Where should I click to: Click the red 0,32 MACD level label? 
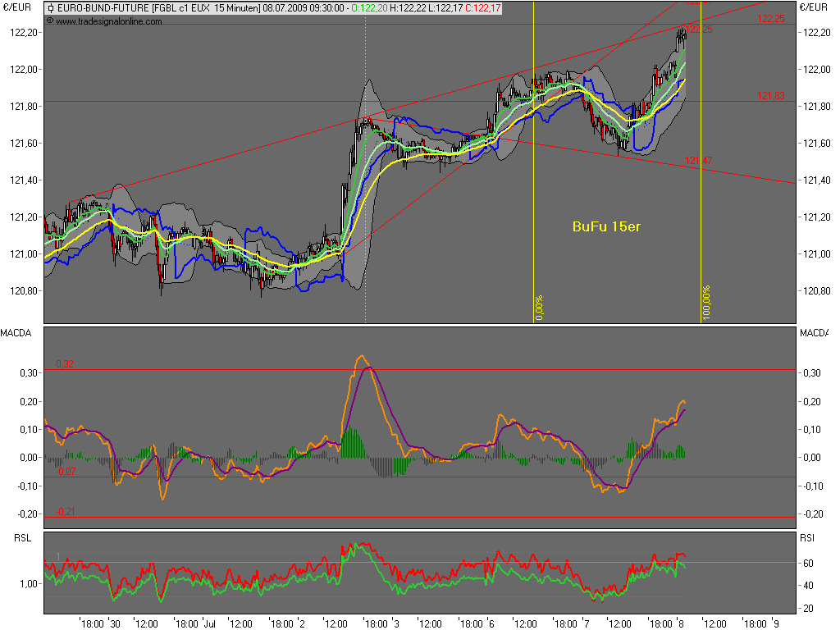coord(64,364)
